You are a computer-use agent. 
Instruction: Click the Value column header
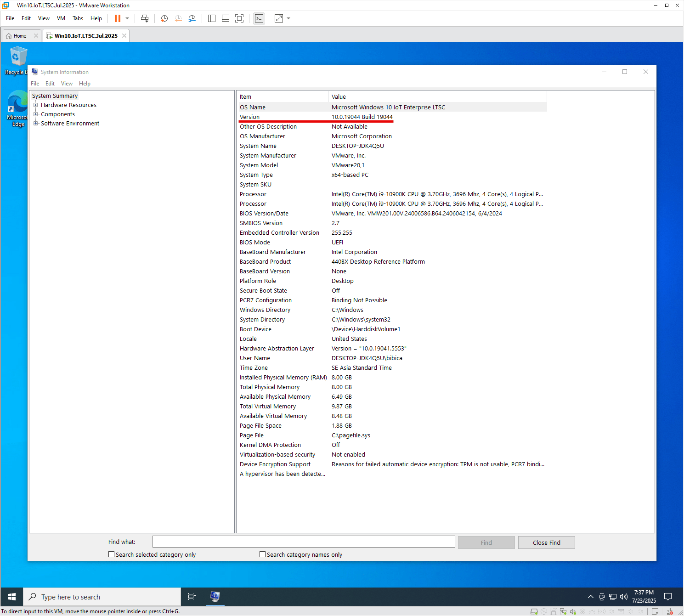(438, 97)
